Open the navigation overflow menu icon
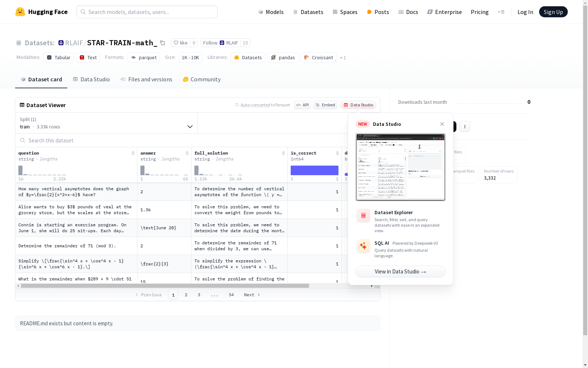Screen dimensions: 588x368 pyautogui.click(x=501, y=12)
